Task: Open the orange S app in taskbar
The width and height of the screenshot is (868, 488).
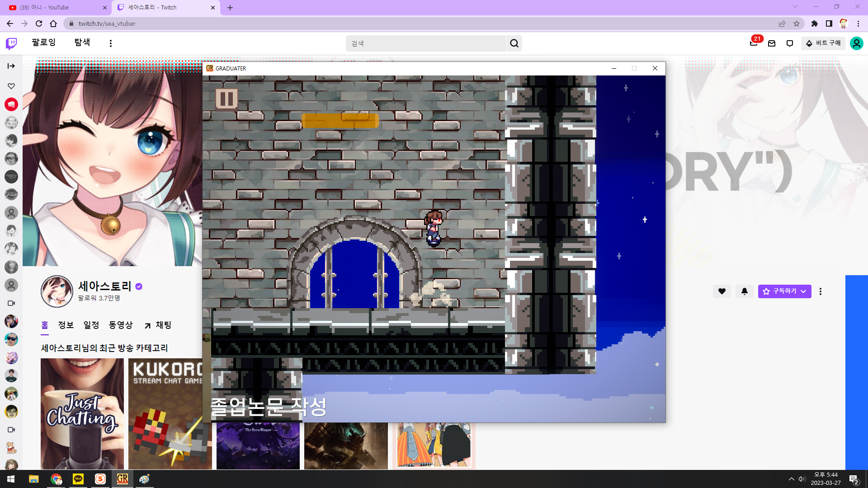Action: pos(100,479)
